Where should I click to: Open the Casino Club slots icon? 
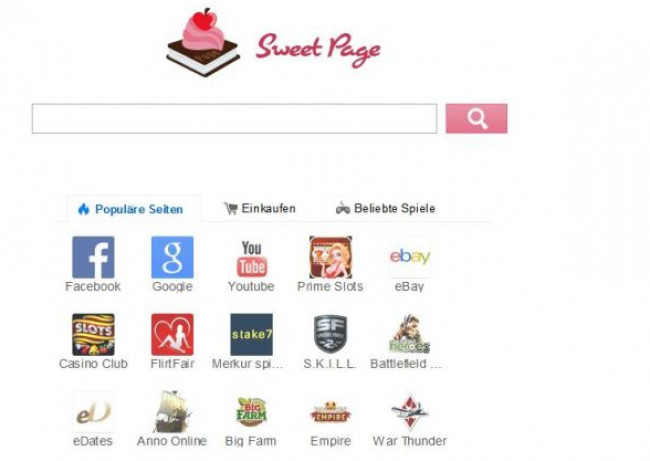(x=93, y=335)
